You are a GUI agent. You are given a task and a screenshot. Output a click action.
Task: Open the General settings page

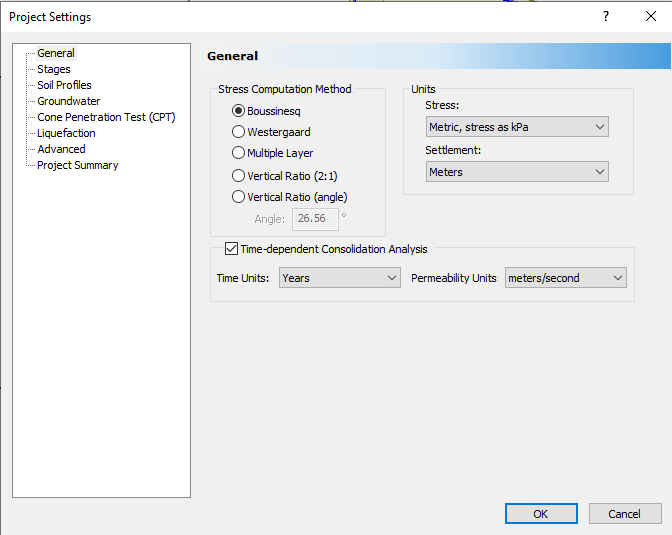[x=56, y=53]
